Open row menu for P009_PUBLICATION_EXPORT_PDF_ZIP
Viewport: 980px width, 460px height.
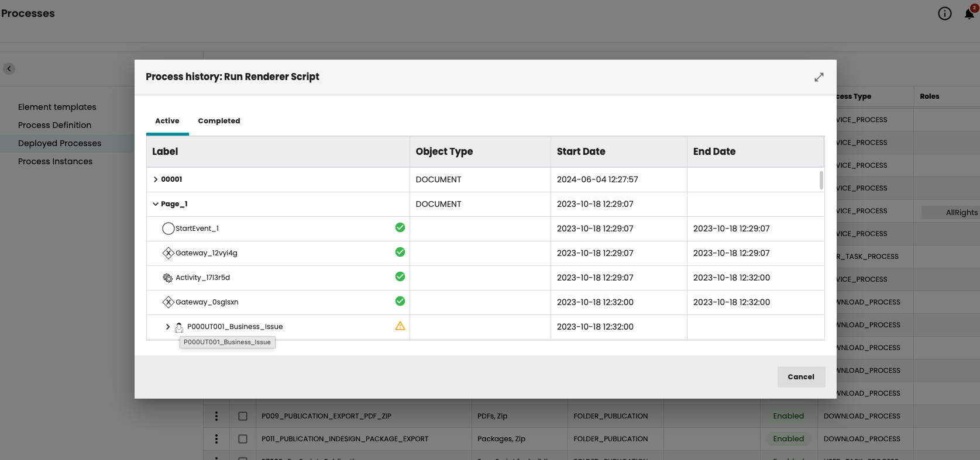(216, 416)
